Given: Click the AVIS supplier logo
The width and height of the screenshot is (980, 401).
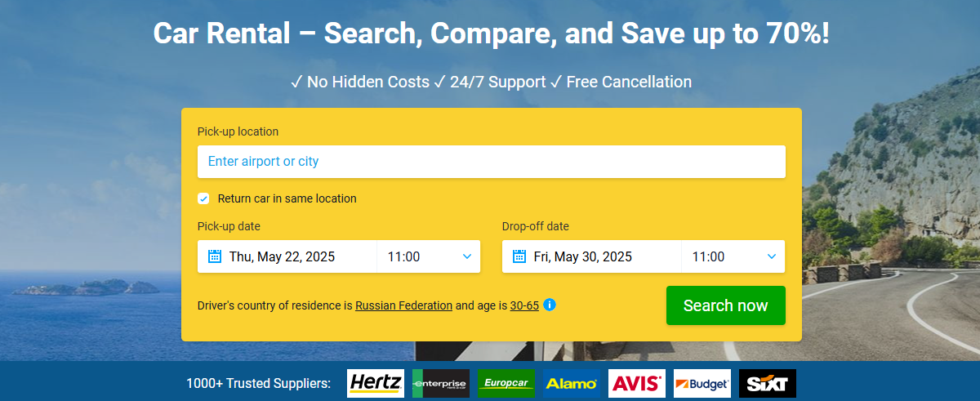Looking at the screenshot, I should point(637,383).
